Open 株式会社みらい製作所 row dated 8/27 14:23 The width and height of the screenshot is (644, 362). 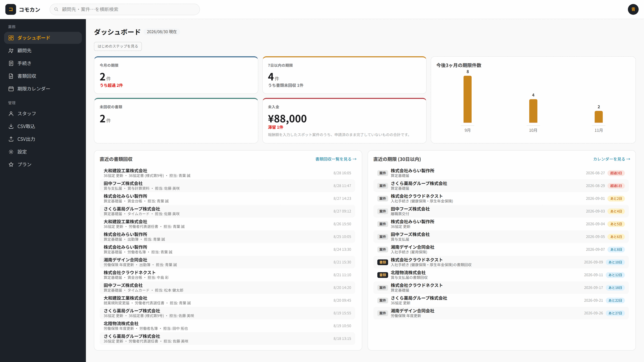click(227, 198)
